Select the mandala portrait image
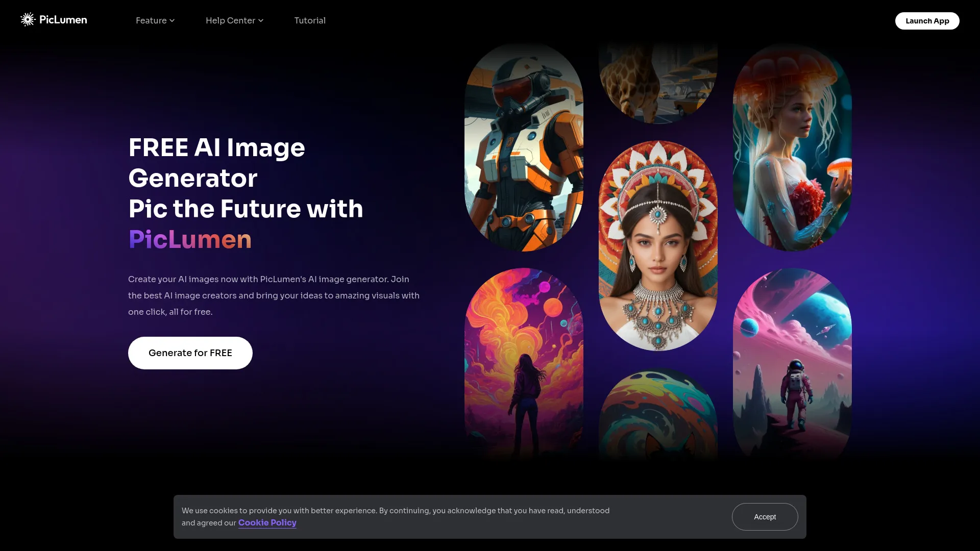This screenshot has width=980, height=551. (x=657, y=242)
